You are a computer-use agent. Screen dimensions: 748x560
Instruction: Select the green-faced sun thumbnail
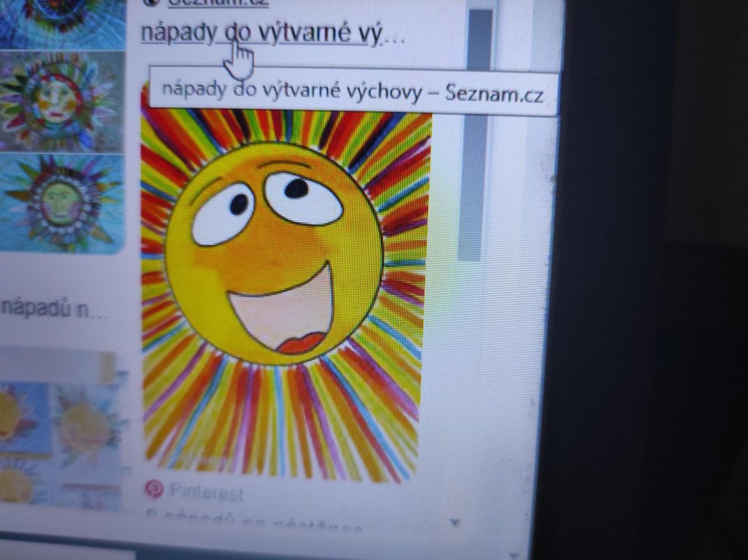[61, 203]
